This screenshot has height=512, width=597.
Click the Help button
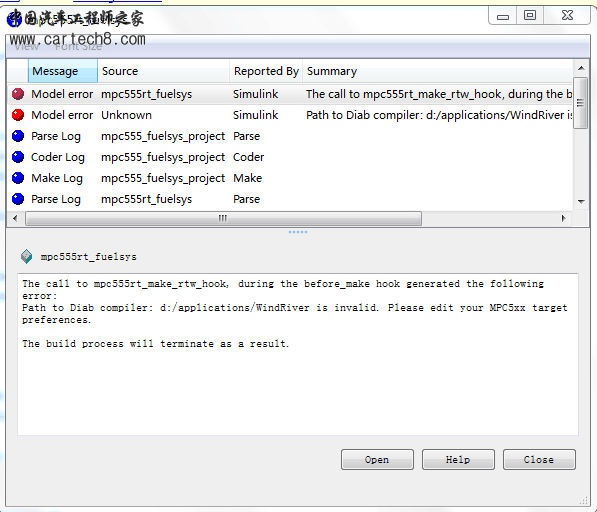click(x=458, y=459)
